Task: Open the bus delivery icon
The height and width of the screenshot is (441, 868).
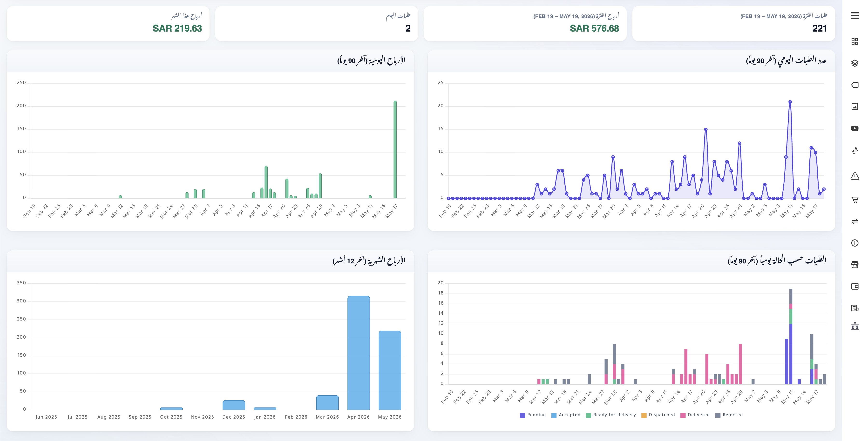Action: pos(854,264)
